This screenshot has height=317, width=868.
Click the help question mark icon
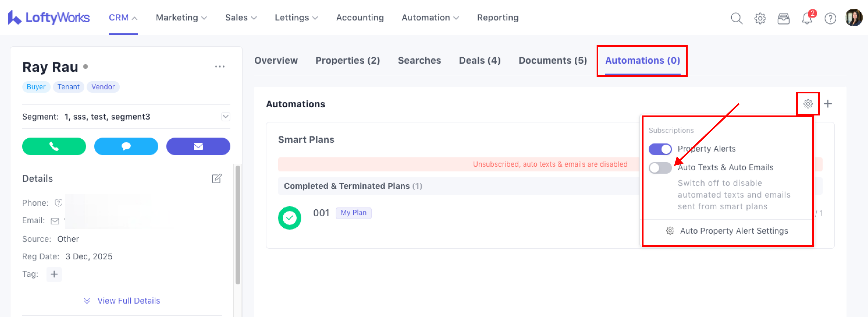point(830,18)
